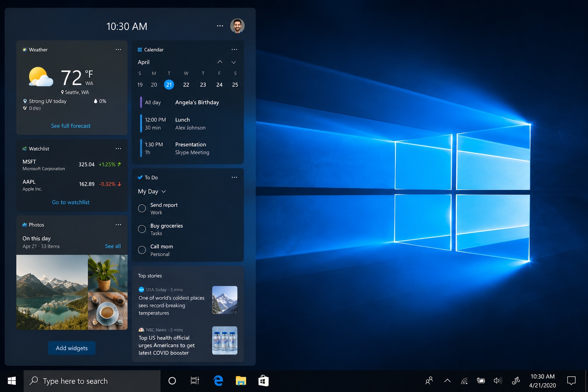
Task: Open Weather widget options ellipsis
Action: (x=118, y=49)
